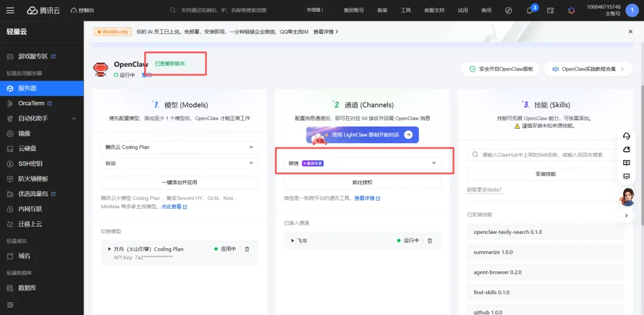Click the shield icon on 安全开启OpenClaw面板
644x315 pixels.
pos(472,69)
